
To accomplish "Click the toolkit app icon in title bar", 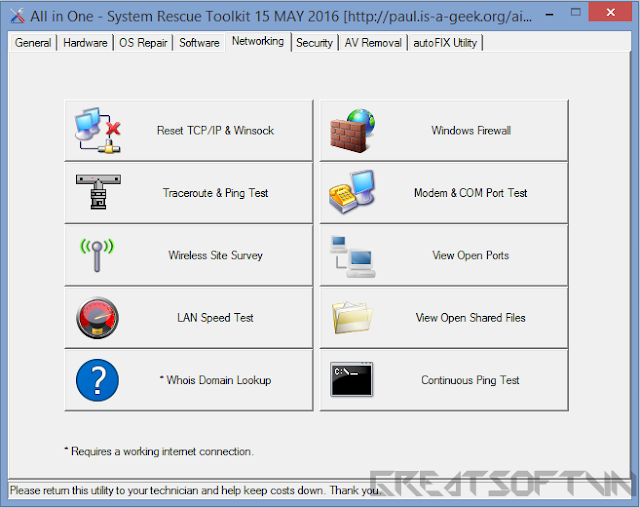I will coord(18,16).
